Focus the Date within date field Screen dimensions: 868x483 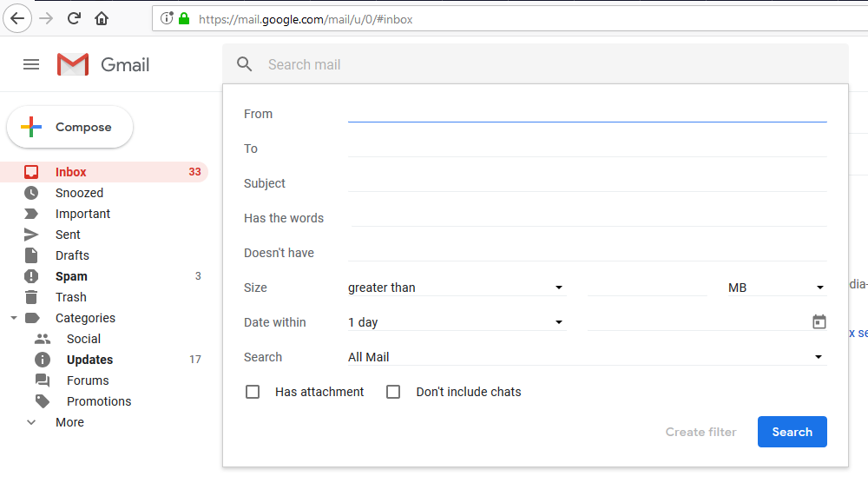[698, 322]
